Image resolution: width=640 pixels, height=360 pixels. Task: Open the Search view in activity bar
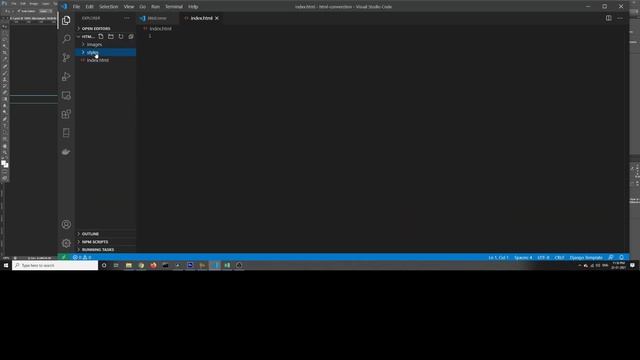[x=66, y=39]
